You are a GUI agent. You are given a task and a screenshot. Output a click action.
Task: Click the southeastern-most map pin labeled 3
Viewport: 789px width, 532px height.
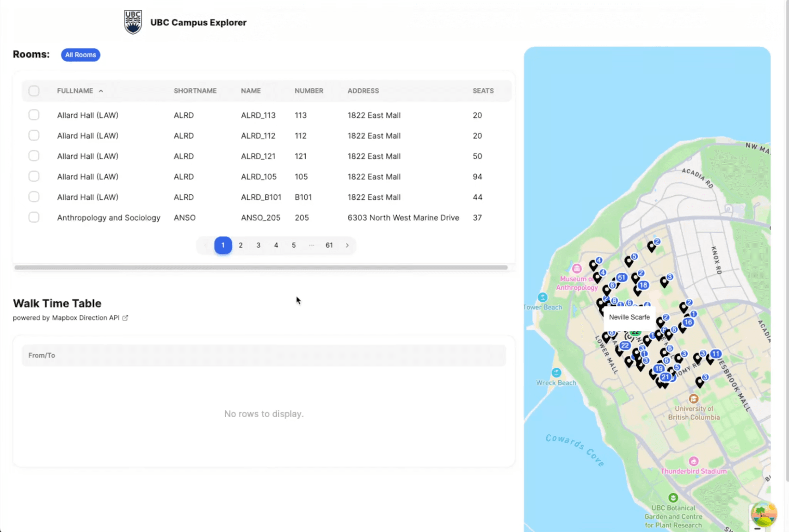click(x=700, y=382)
